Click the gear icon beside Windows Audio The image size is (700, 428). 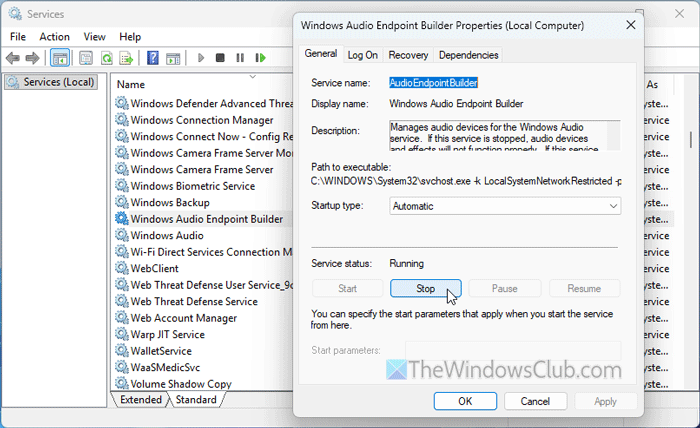point(121,235)
